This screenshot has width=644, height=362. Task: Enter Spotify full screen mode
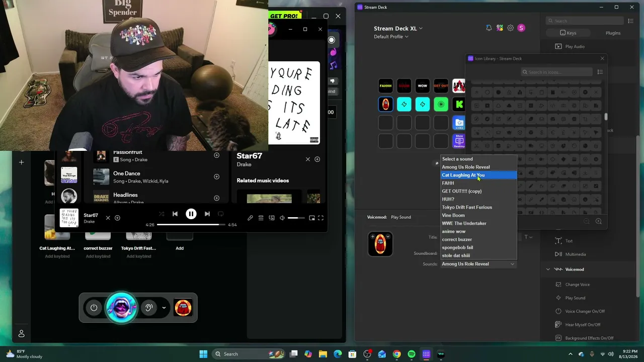(320, 218)
